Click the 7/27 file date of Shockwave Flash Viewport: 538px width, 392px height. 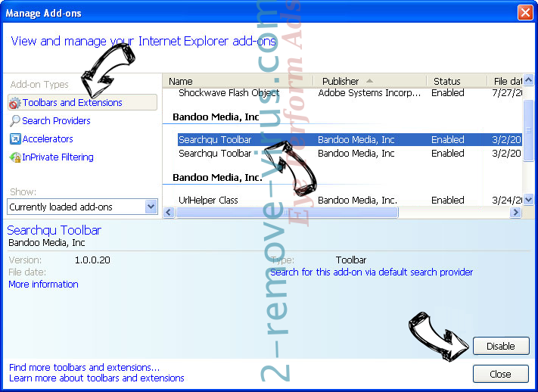[507, 93]
